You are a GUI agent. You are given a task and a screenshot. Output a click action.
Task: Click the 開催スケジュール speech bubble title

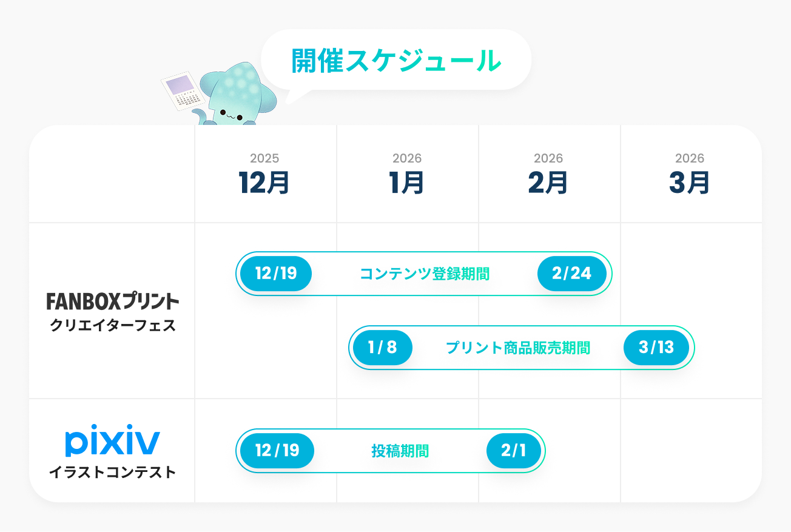tap(396, 61)
